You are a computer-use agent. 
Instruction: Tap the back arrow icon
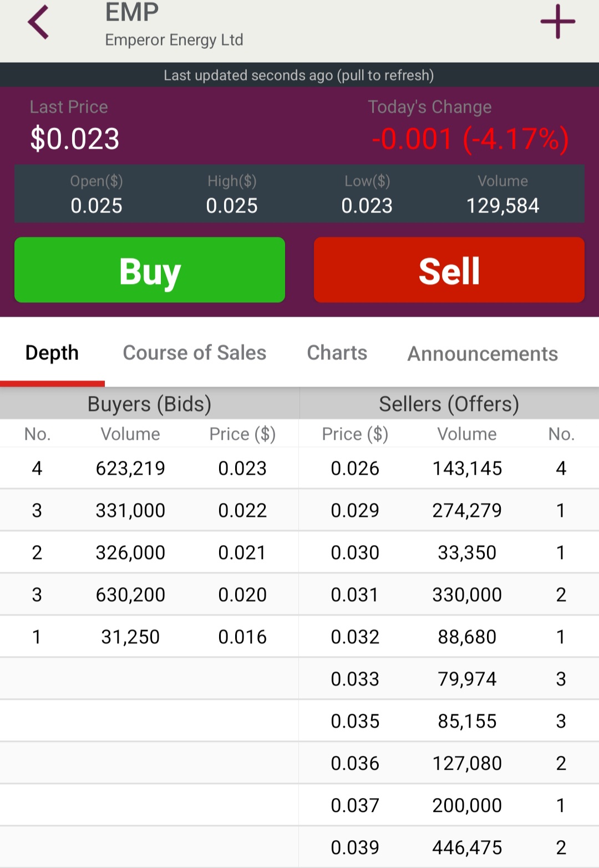coord(38,23)
